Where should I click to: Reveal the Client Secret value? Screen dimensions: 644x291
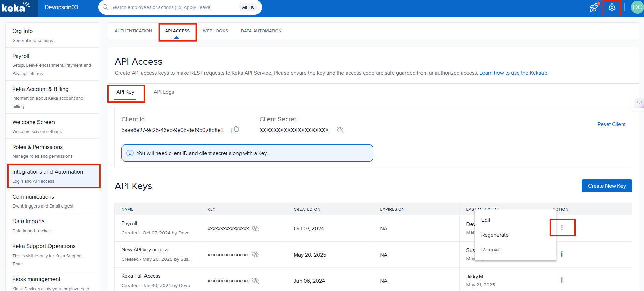[x=340, y=130]
